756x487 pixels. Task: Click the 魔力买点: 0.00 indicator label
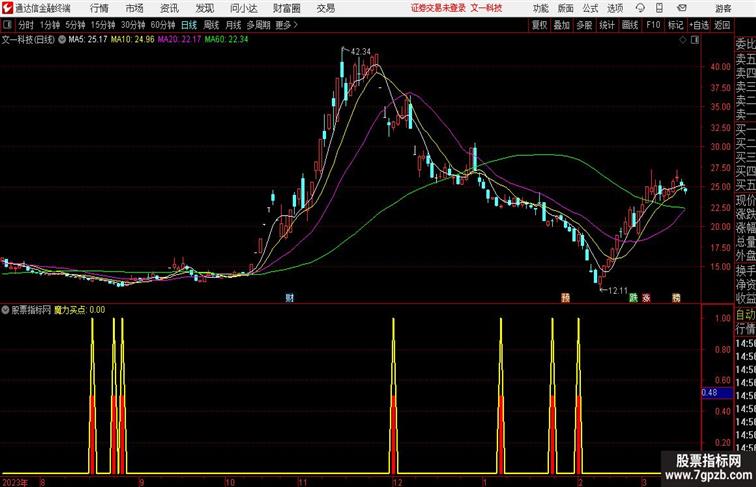tap(80, 310)
